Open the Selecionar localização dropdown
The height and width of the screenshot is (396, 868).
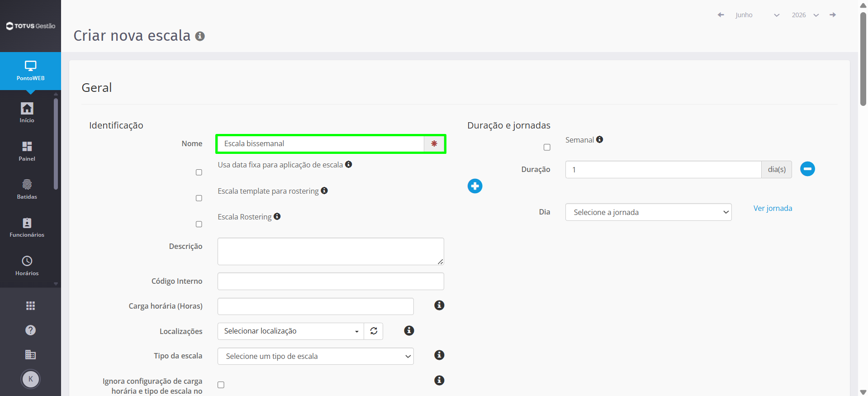291,331
